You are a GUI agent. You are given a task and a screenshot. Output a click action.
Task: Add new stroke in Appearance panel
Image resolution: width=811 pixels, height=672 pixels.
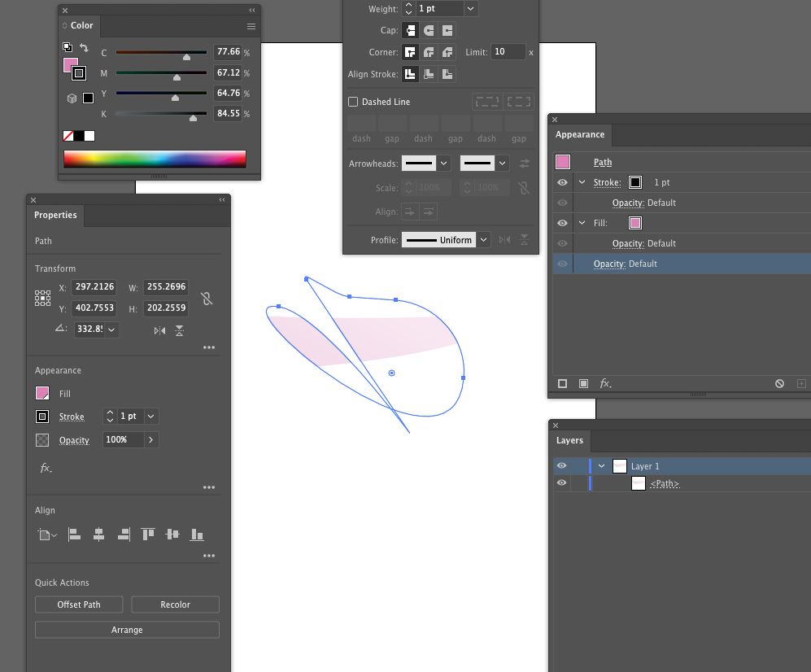562,383
